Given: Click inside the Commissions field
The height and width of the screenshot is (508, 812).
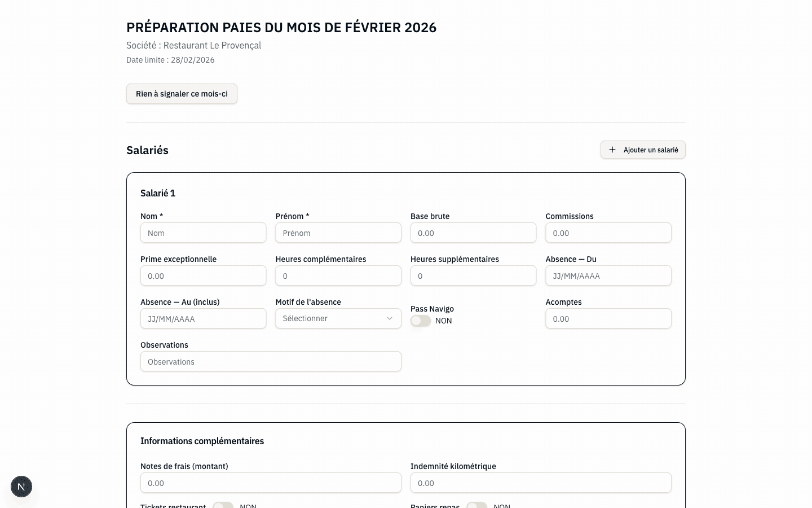Looking at the screenshot, I should pos(608,233).
